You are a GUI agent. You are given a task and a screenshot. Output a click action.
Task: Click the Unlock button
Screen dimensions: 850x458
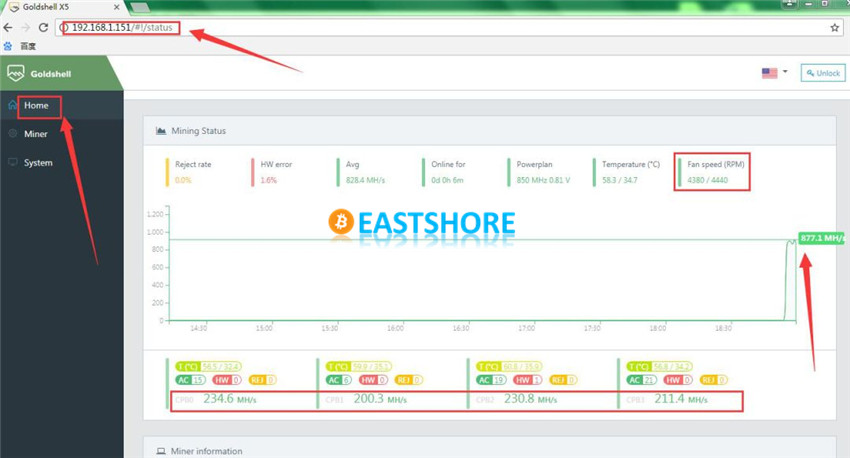tap(823, 73)
